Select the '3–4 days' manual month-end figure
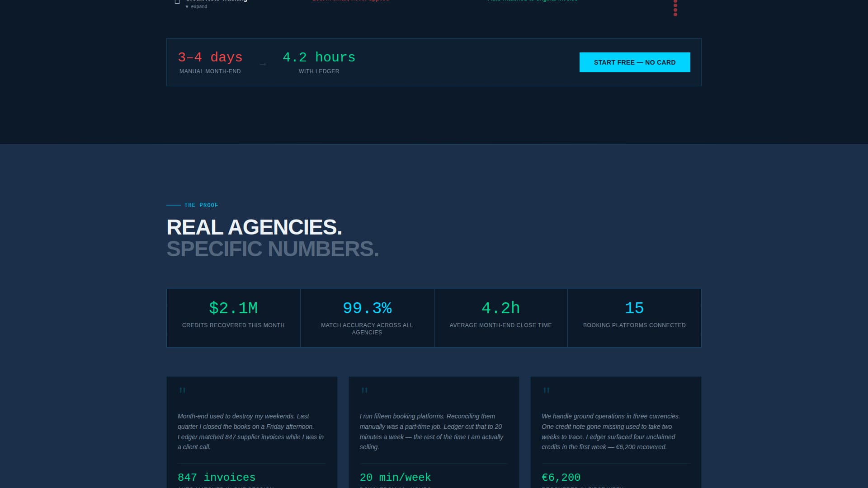Viewport: 868px width, 488px height. tap(210, 57)
